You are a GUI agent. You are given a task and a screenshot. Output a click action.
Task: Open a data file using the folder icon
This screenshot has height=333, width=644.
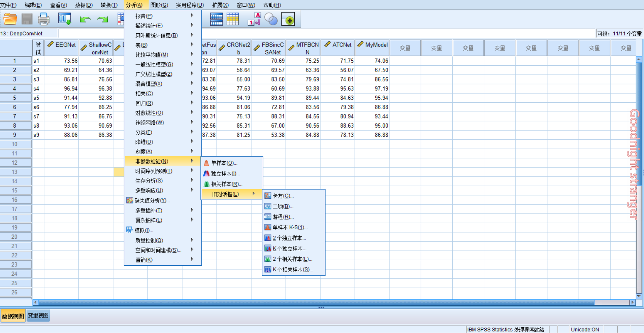(x=9, y=19)
